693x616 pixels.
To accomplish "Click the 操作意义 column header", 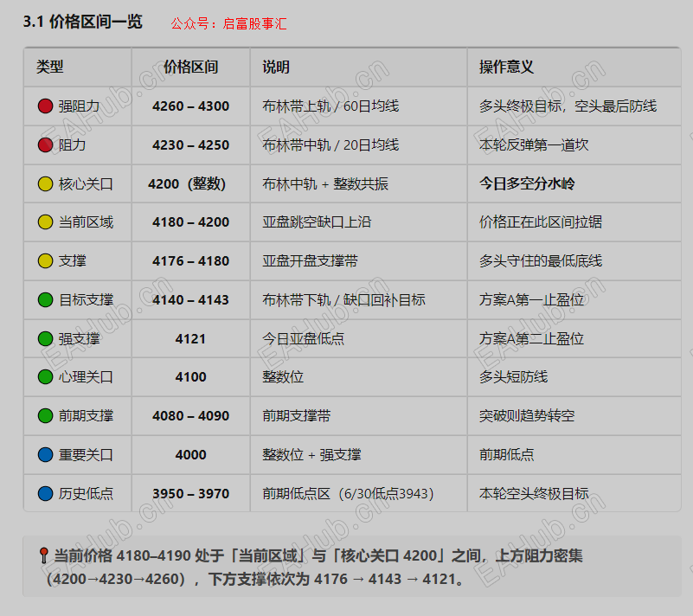I will point(506,67).
